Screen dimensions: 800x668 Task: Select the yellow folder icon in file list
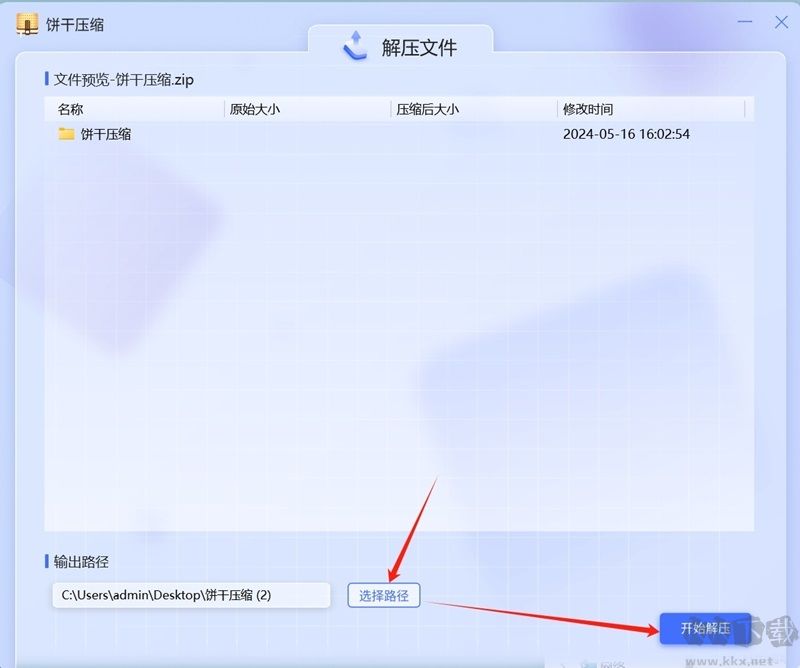pyautogui.click(x=66, y=134)
